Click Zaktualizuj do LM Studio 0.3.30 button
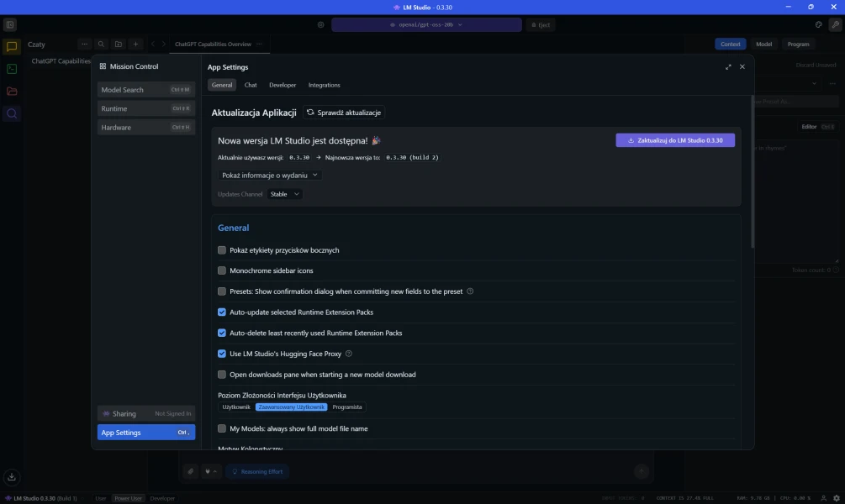 [675, 140]
